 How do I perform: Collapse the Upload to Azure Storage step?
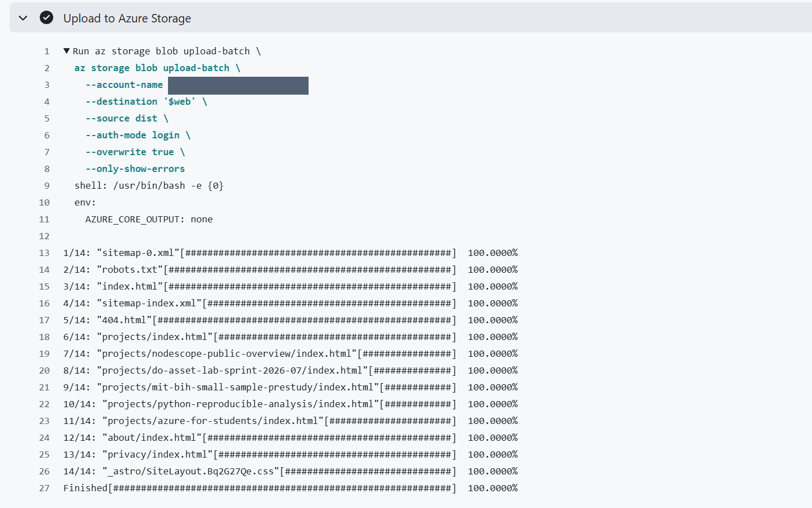[x=23, y=18]
